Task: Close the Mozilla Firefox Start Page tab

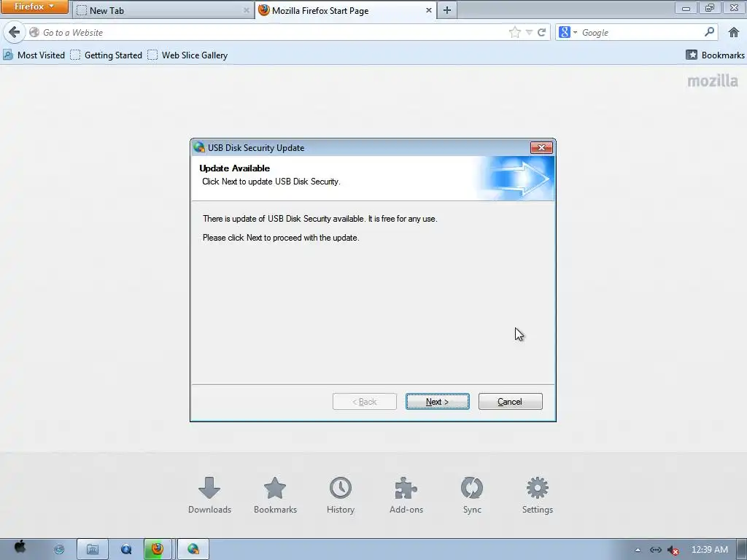Action: coord(428,10)
